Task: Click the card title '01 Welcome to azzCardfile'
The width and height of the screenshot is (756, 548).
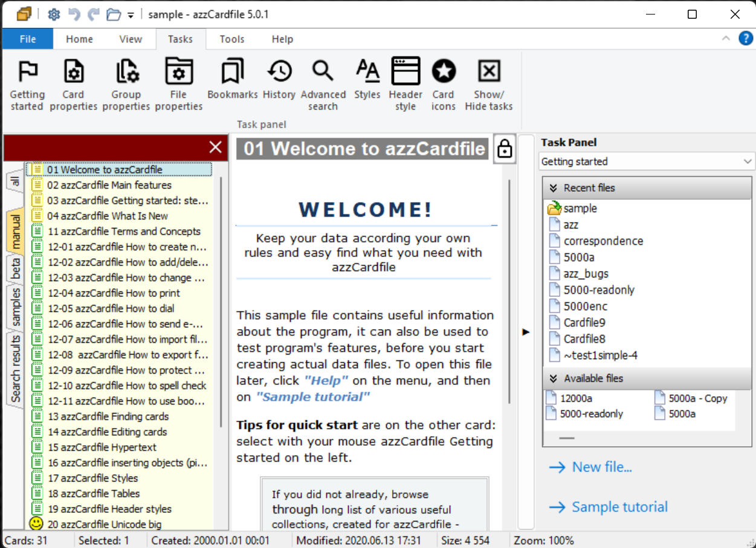Action: pyautogui.click(x=362, y=149)
